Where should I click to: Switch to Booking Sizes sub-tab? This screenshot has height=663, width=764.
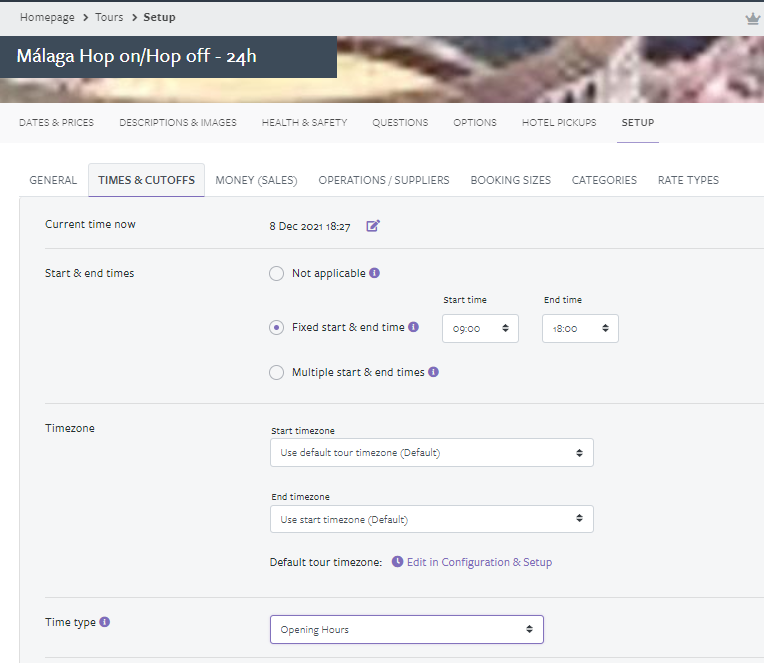(x=511, y=180)
